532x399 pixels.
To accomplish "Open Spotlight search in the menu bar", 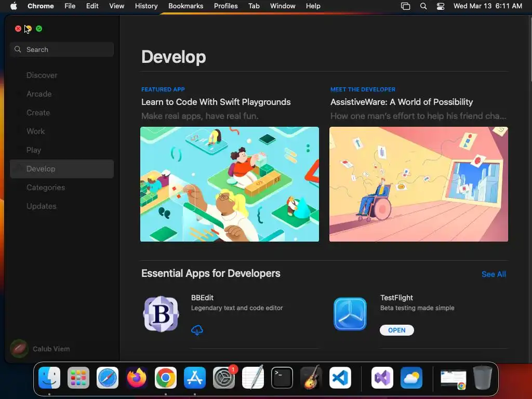I will click(x=423, y=6).
